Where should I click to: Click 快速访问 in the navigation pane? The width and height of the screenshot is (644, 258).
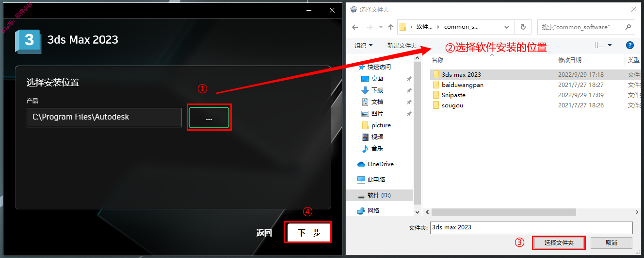(379, 67)
